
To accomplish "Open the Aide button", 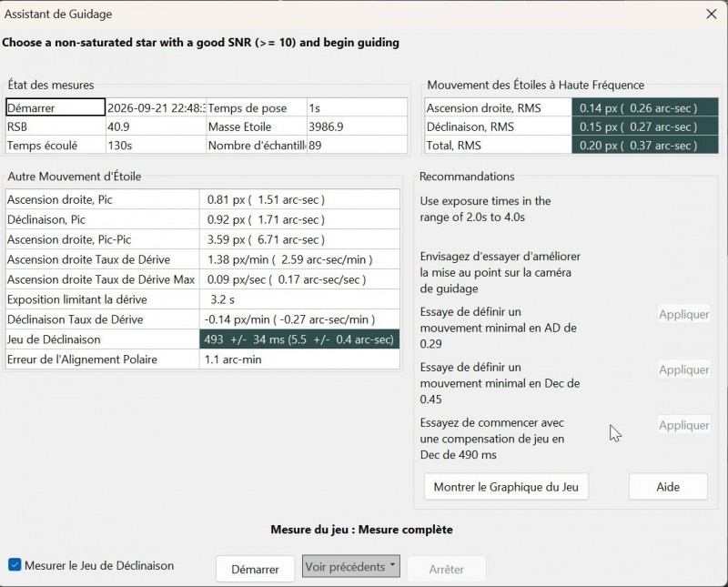I will point(668,487).
